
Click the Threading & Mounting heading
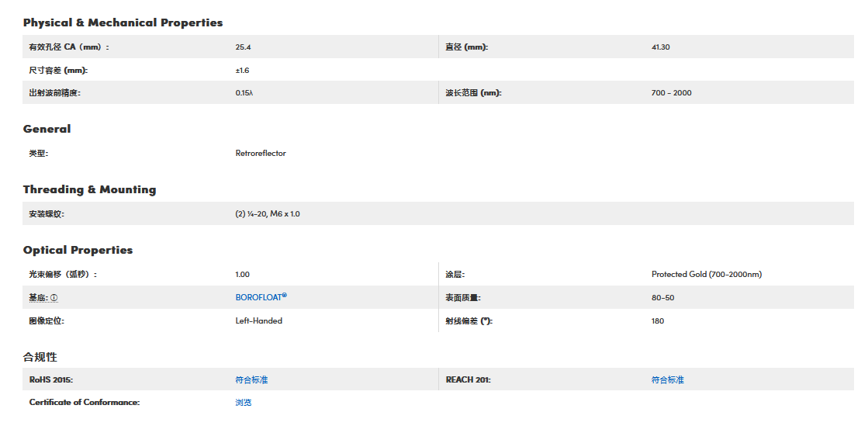point(89,189)
